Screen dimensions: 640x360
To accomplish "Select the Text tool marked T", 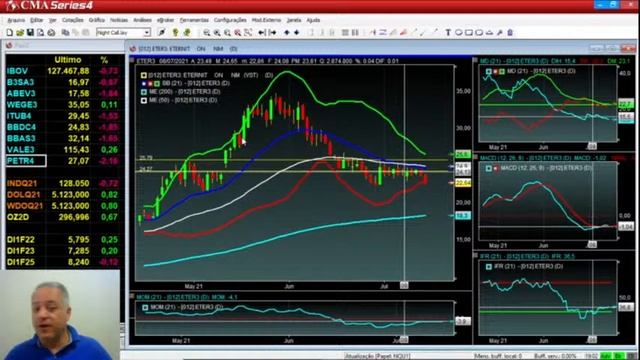I will click(x=448, y=33).
